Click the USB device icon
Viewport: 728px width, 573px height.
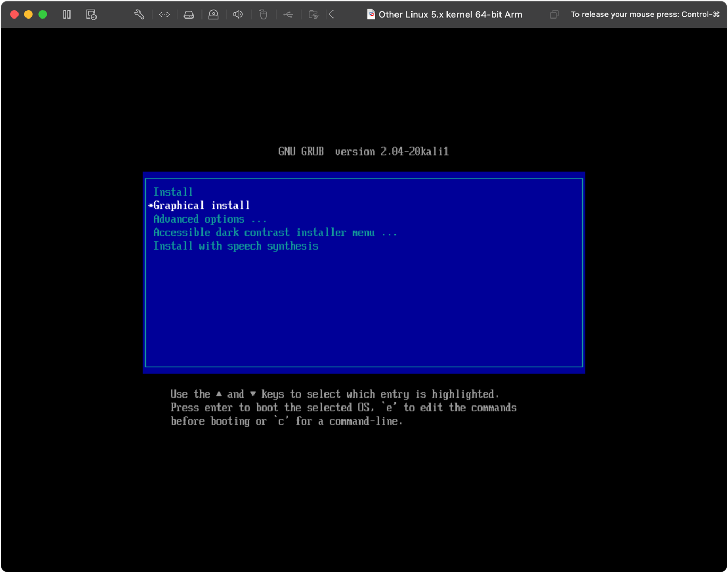(288, 14)
